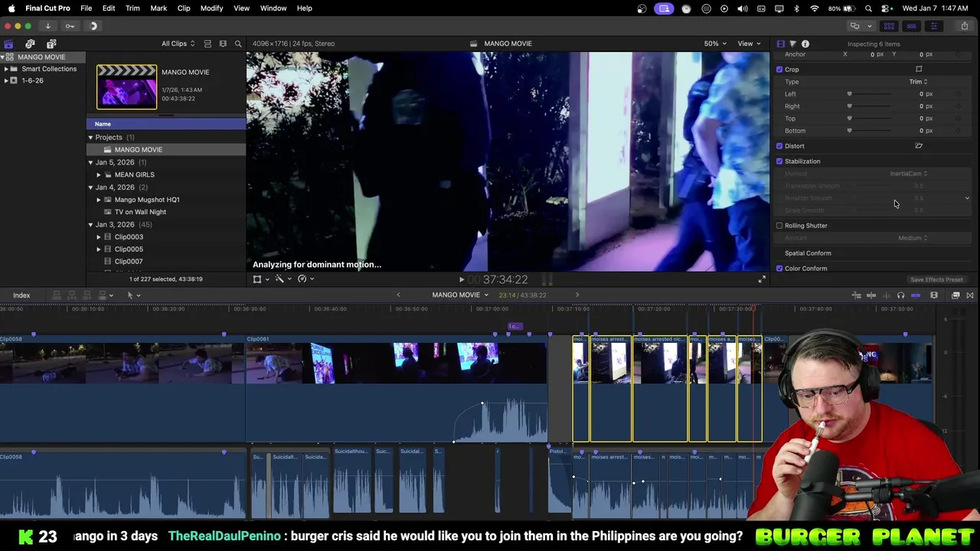
Task: Open the browser search magnifier
Action: coord(238,44)
